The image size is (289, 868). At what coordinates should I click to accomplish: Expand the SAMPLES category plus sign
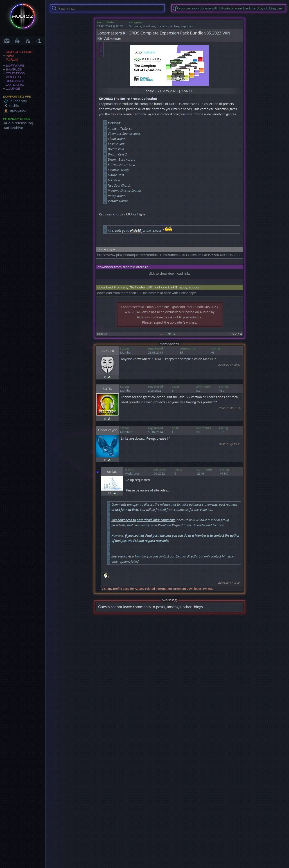pyautogui.click(x=4, y=69)
